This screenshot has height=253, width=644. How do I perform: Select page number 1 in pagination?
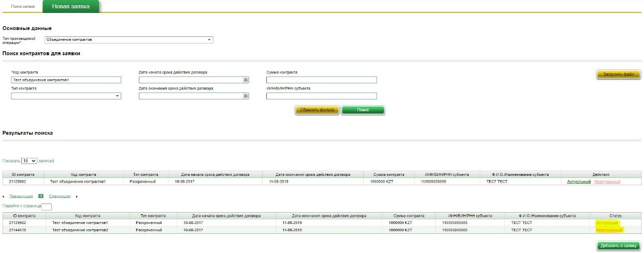(x=41, y=197)
